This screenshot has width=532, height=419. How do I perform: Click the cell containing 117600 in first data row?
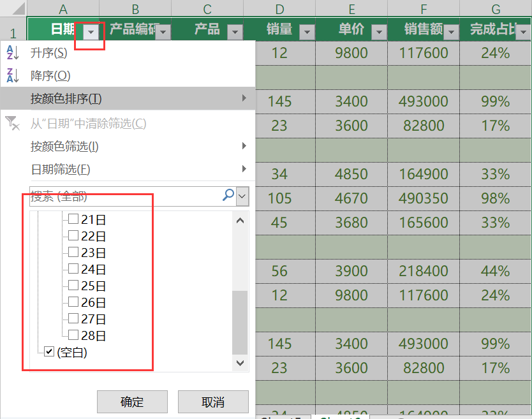[424, 53]
